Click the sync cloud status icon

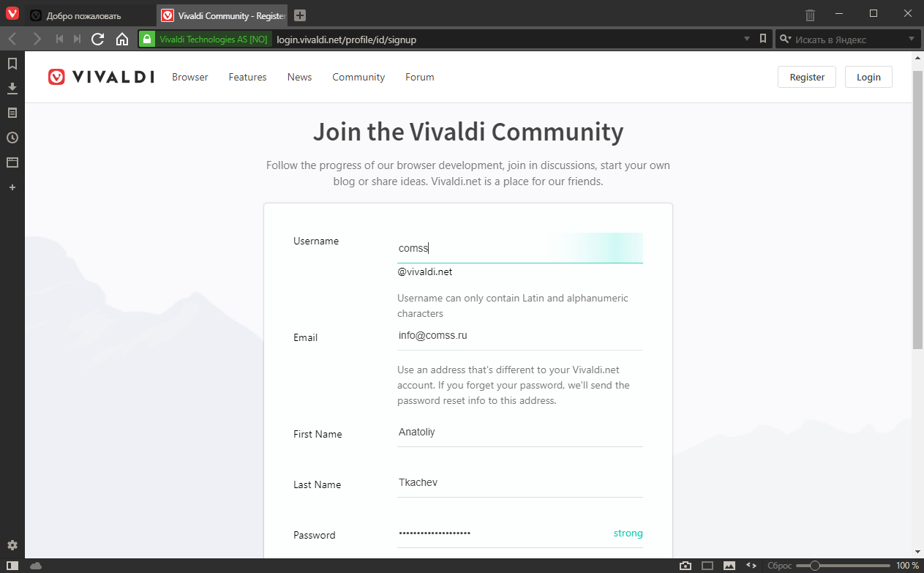(36, 566)
